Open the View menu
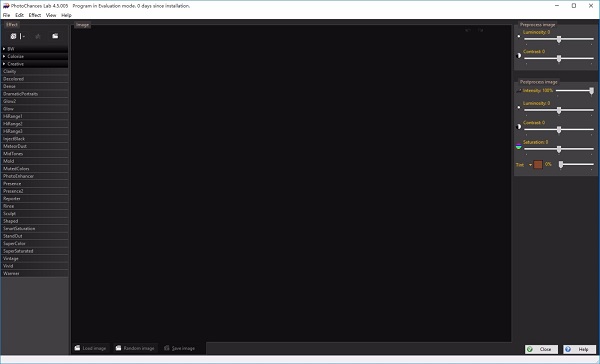The image size is (600, 364). click(51, 15)
